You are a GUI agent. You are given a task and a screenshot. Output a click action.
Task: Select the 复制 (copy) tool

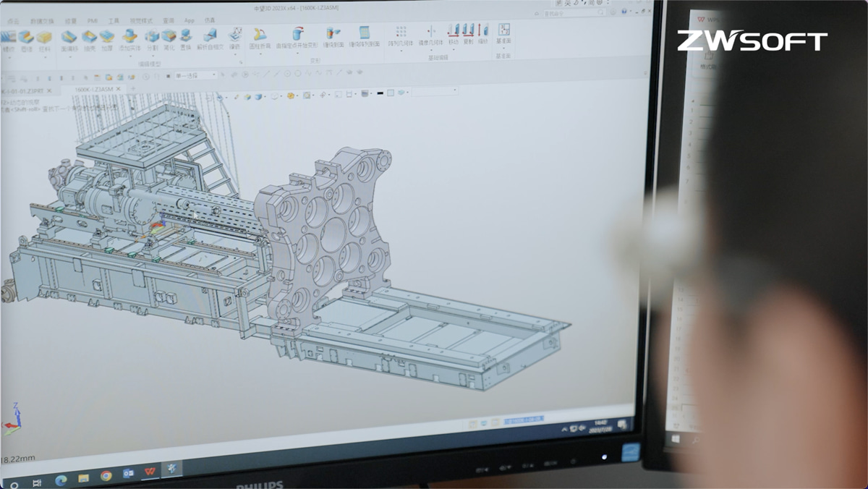[468, 34]
